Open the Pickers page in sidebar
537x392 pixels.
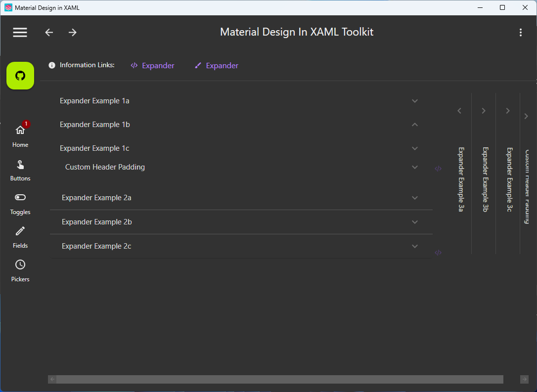pyautogui.click(x=20, y=271)
